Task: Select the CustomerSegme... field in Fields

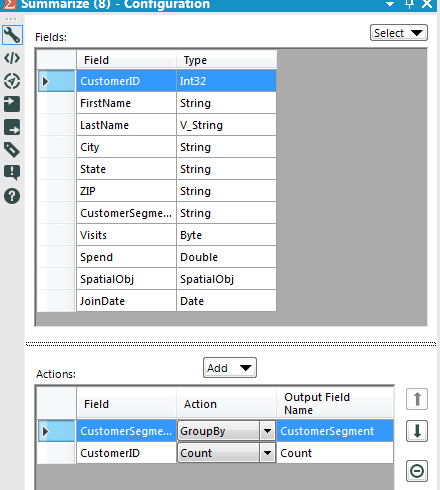Action: pyautogui.click(x=126, y=213)
